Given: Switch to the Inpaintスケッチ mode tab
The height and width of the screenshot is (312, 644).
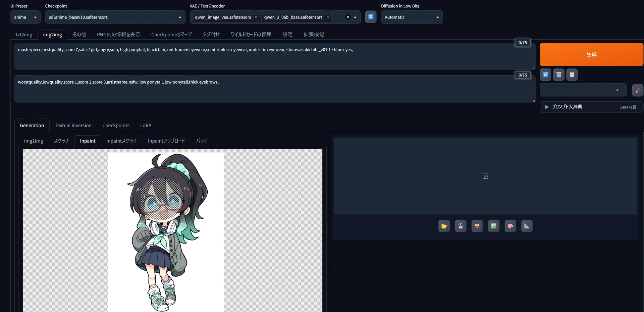Looking at the screenshot, I should [121, 141].
